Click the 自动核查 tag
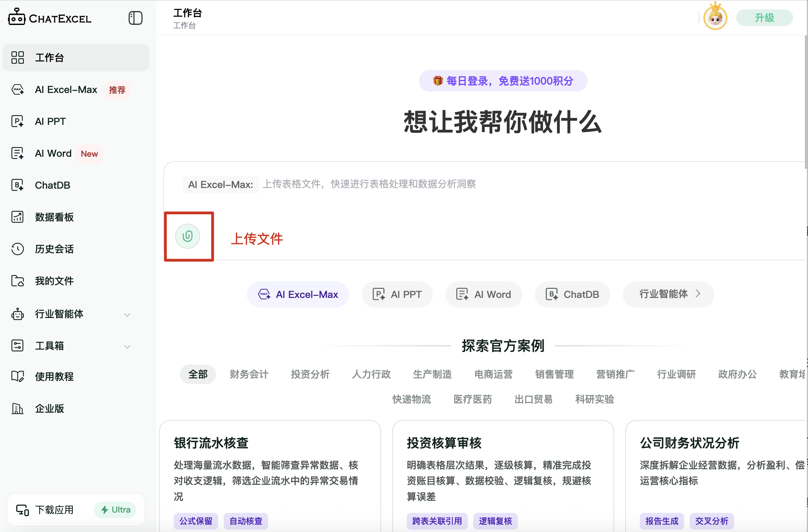 (x=246, y=521)
